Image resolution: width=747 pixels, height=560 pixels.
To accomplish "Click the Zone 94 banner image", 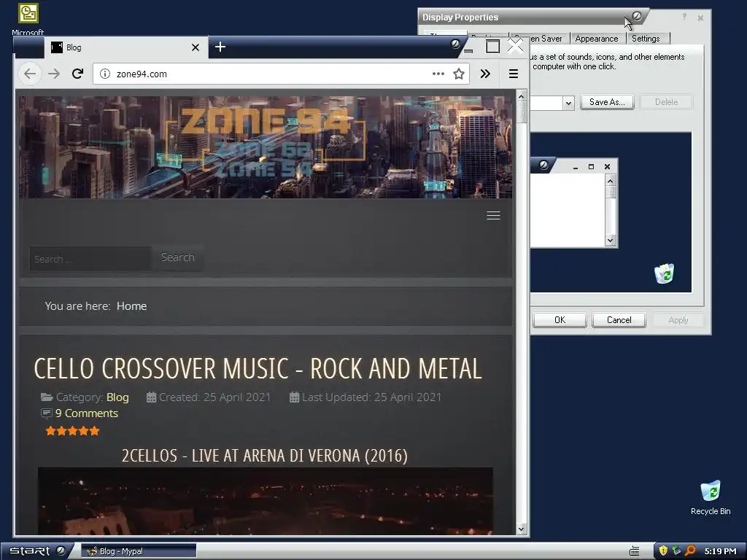I will 266,147.
